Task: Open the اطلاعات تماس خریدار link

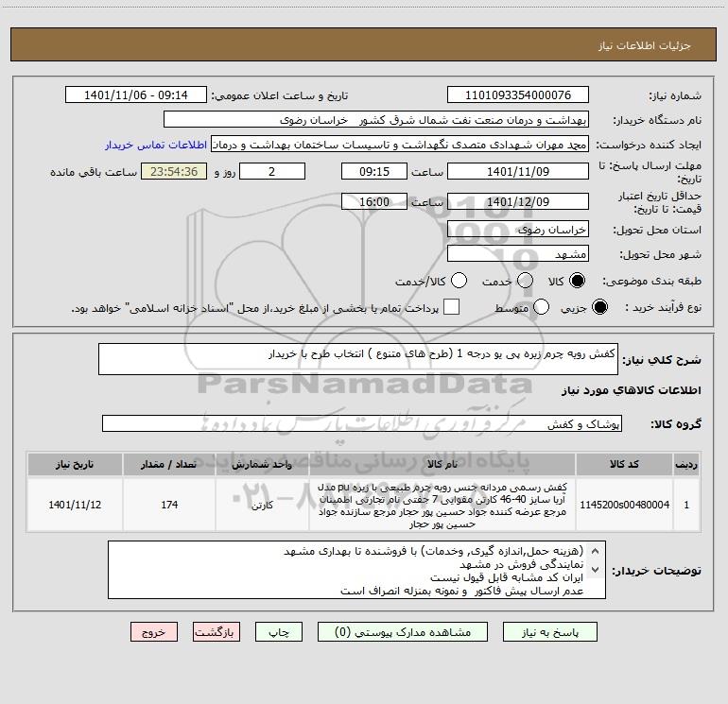Action: 156,145
